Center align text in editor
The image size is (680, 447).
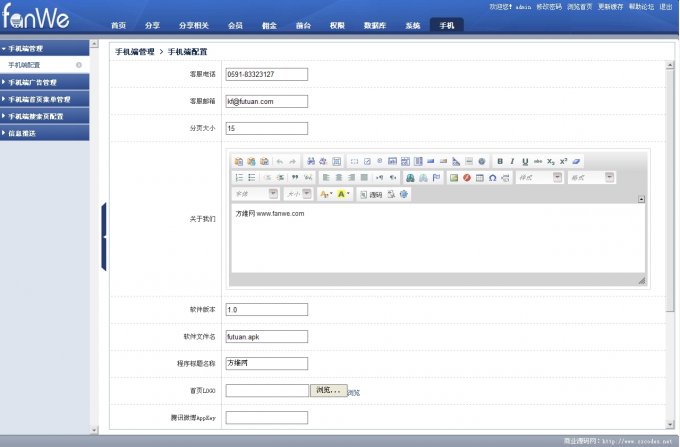(x=339, y=177)
